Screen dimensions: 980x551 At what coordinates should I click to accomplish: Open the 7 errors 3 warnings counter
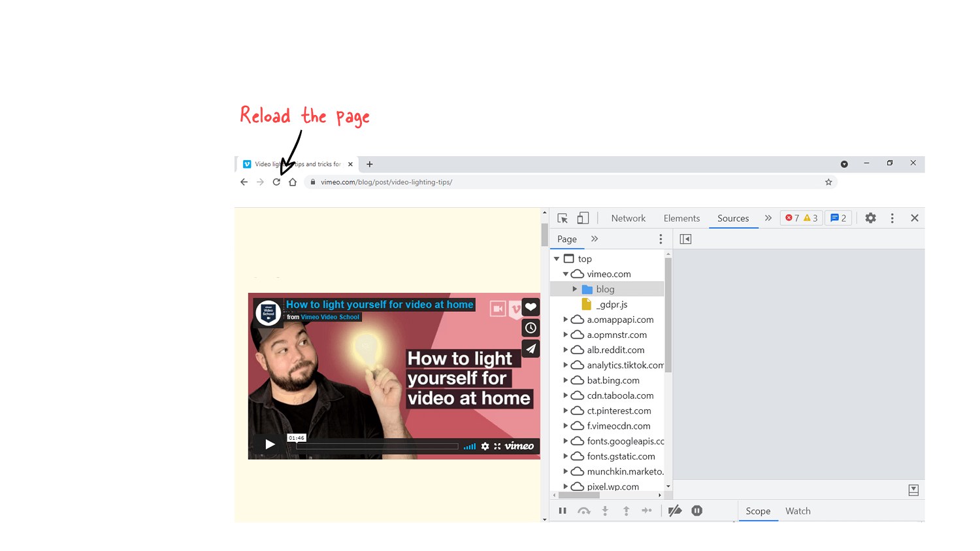(802, 218)
